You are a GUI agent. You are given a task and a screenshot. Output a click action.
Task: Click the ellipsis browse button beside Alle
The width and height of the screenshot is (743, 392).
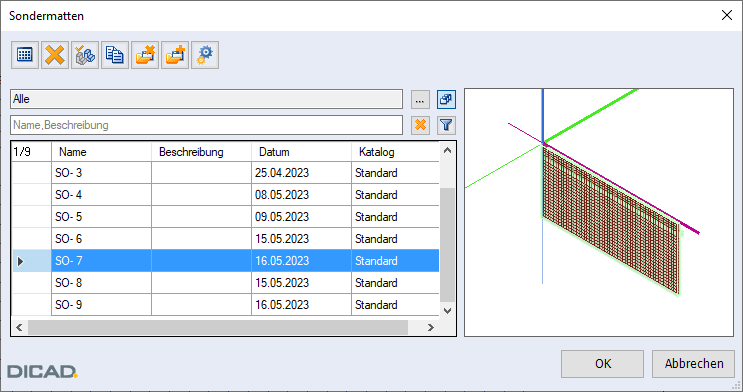click(420, 100)
